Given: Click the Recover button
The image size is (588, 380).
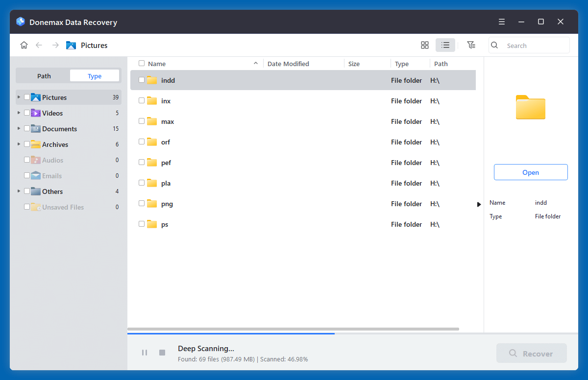Looking at the screenshot, I should tap(531, 353).
